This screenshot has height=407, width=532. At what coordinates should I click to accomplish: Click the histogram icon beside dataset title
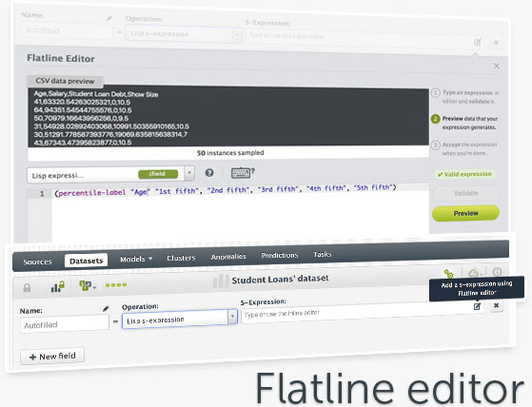(x=221, y=281)
